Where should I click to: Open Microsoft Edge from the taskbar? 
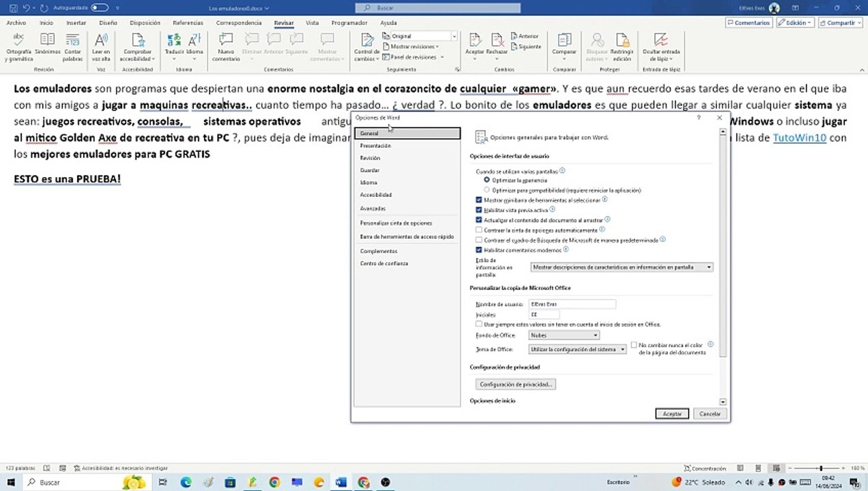click(x=186, y=483)
